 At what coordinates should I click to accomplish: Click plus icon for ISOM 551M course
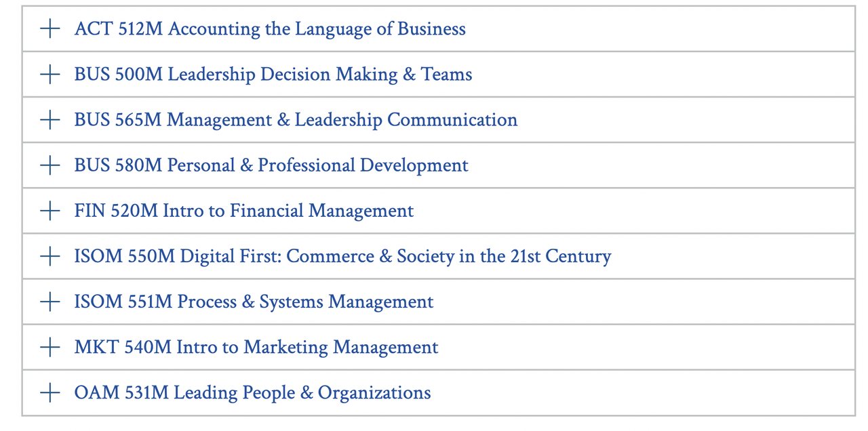[x=50, y=301]
